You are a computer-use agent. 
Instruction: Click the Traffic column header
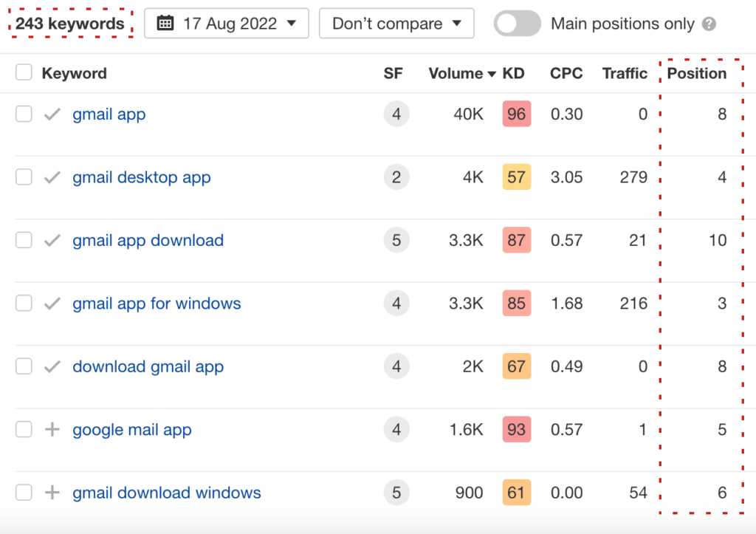click(x=625, y=73)
